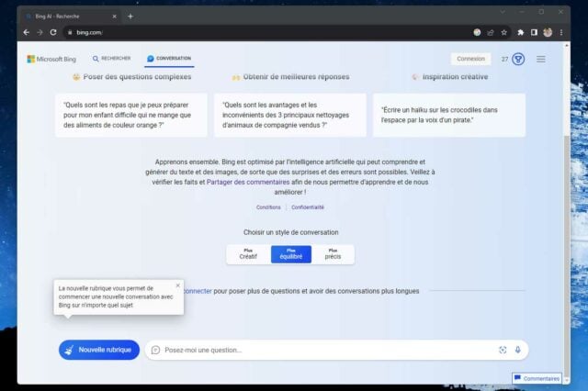Screen dimensions: 588x391
Task: Open the browser extensions puzzle icon
Action: coord(521,33)
